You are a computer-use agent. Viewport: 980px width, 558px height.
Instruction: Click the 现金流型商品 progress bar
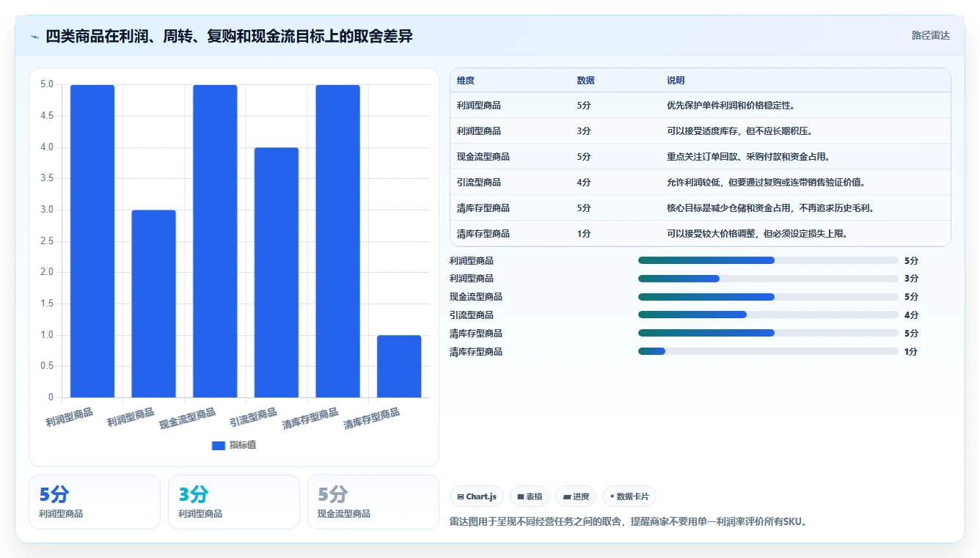point(768,297)
